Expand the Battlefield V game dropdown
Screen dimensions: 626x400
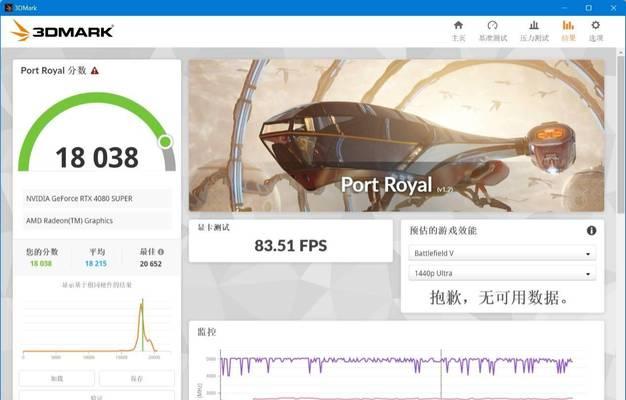coord(502,253)
